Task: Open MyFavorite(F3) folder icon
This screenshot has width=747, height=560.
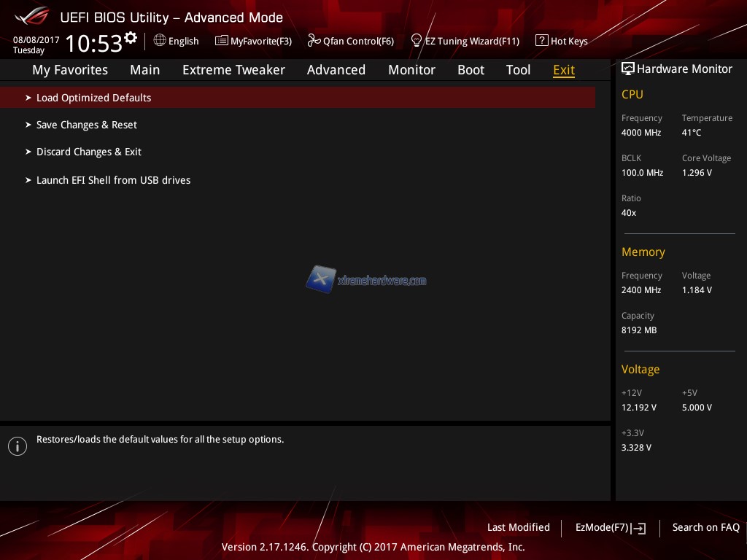Action: [221, 41]
